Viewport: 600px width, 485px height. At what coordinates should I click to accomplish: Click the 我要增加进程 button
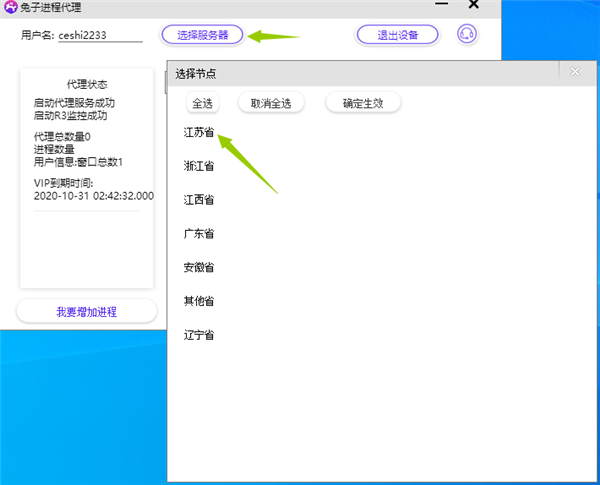tap(86, 312)
